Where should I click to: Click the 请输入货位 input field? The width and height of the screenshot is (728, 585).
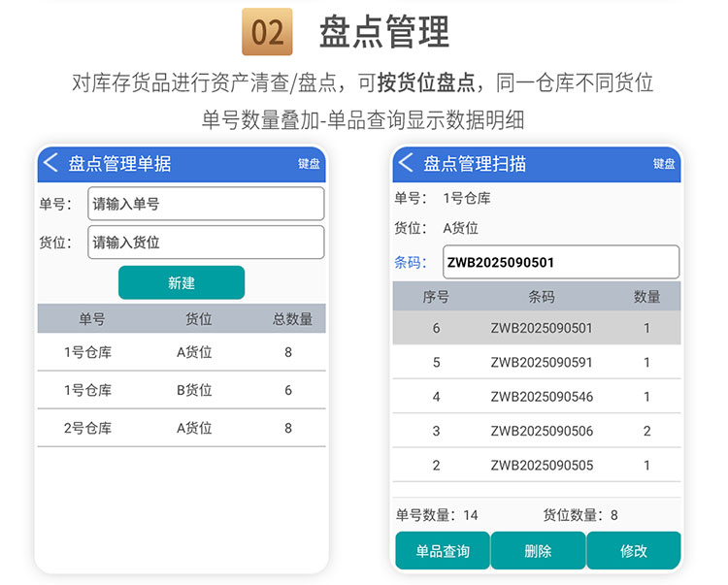point(206,243)
